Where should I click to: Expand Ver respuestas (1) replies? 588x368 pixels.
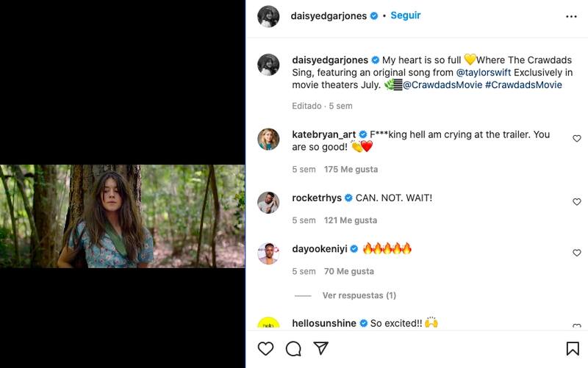tap(359, 295)
